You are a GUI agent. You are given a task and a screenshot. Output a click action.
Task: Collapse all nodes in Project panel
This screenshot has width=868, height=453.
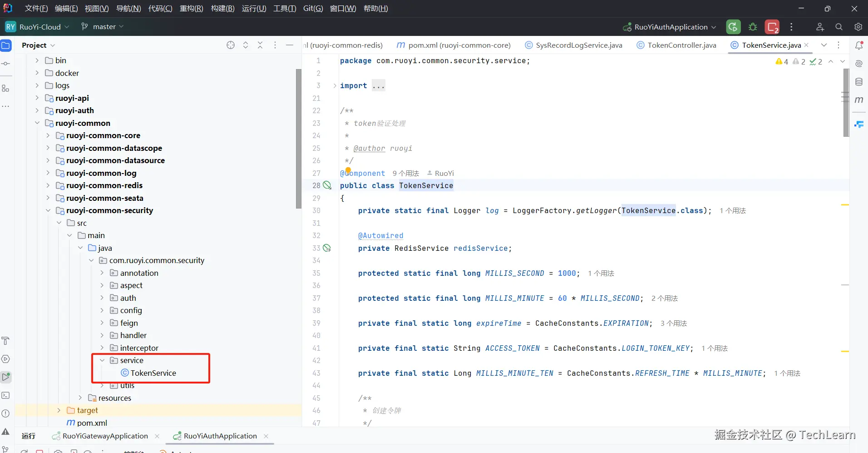click(x=260, y=45)
